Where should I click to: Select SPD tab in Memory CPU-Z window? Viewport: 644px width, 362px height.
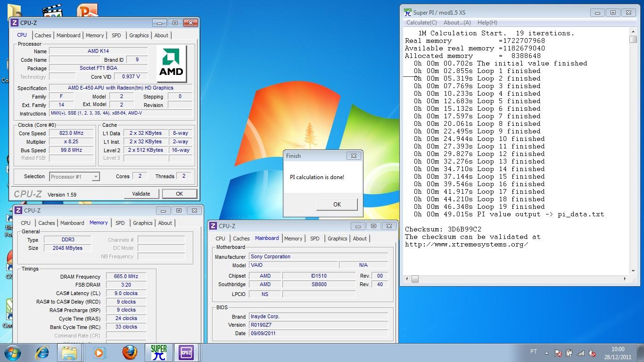coord(120,223)
